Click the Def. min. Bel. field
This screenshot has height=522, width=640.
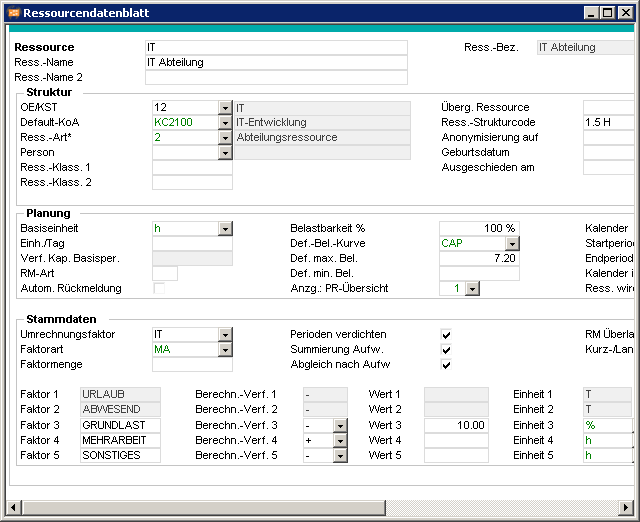(x=479, y=273)
